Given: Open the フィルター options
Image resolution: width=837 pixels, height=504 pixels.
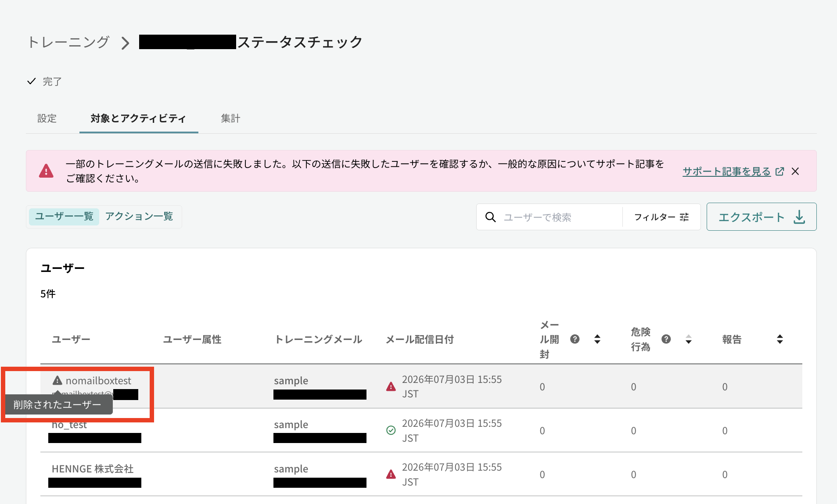Looking at the screenshot, I should point(661,217).
